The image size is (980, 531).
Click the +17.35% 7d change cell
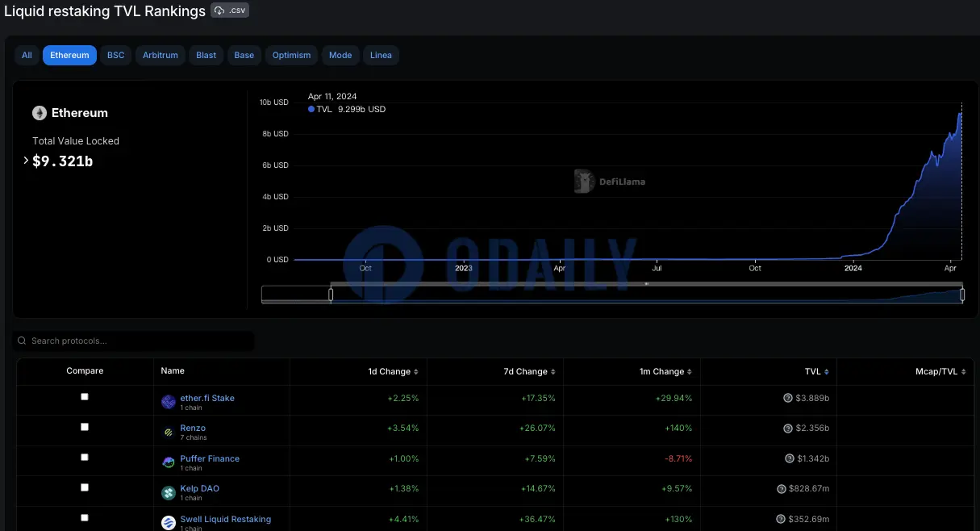tap(539, 398)
